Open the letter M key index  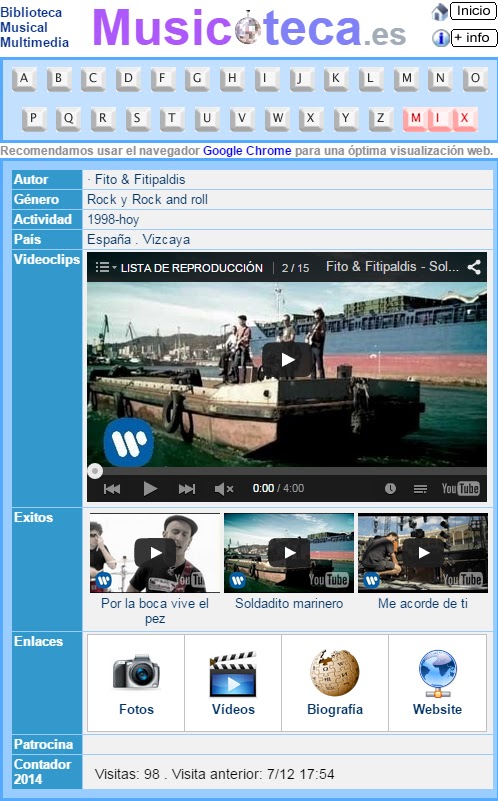pos(406,79)
